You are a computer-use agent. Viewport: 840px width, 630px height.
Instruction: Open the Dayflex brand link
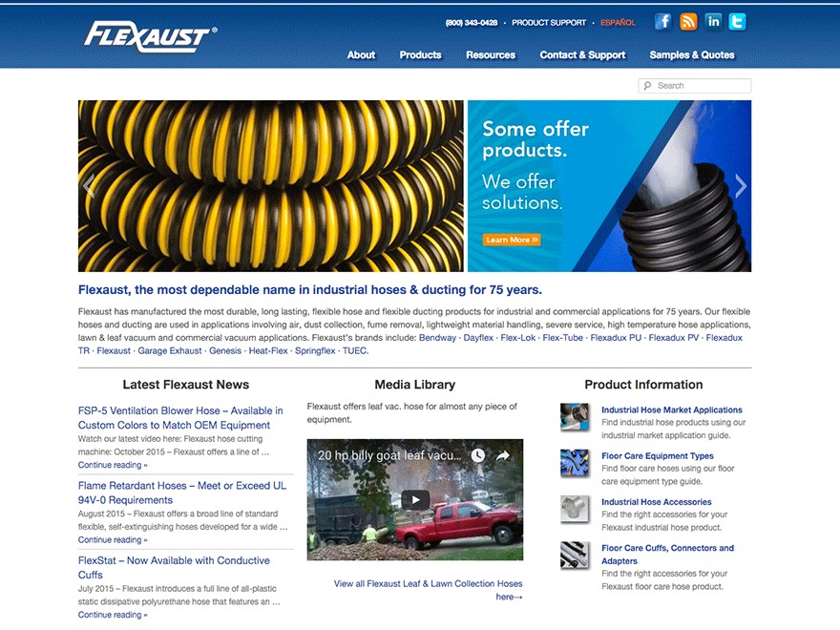[x=478, y=338]
